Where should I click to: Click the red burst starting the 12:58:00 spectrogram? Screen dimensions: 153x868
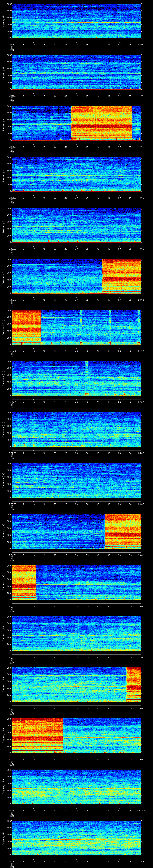click(x=38, y=736)
